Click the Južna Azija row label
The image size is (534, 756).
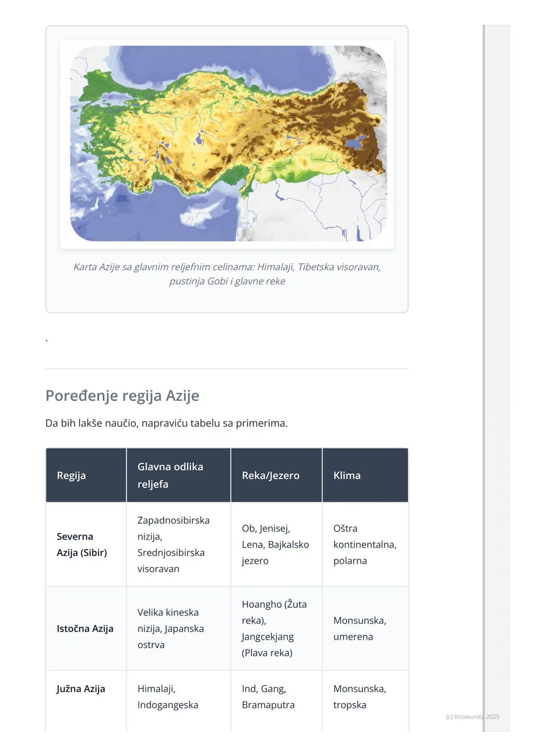click(81, 689)
